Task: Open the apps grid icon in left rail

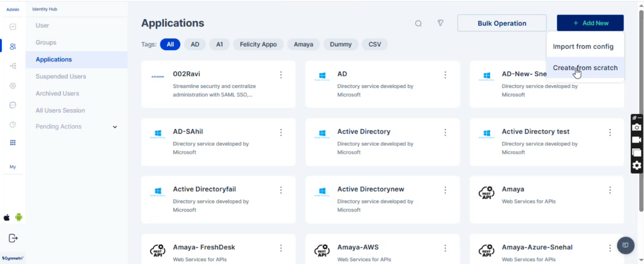Action: pyautogui.click(x=13, y=142)
